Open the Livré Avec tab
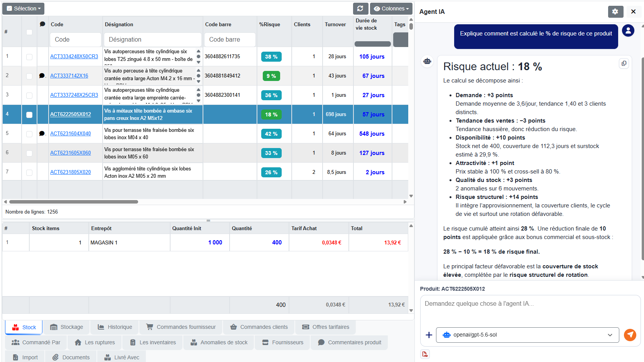This screenshot has height=362, width=644. pyautogui.click(x=122, y=357)
